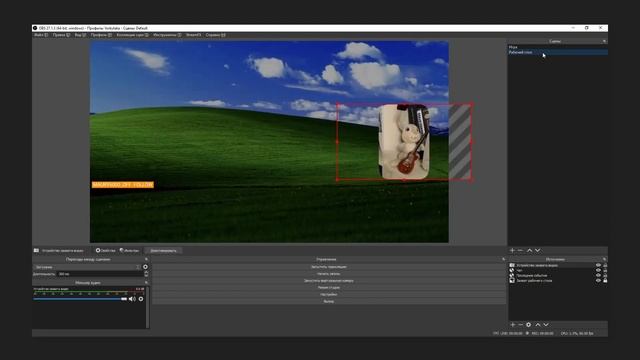
Task: Open Свойства in the source toolbar
Action: tap(106, 250)
